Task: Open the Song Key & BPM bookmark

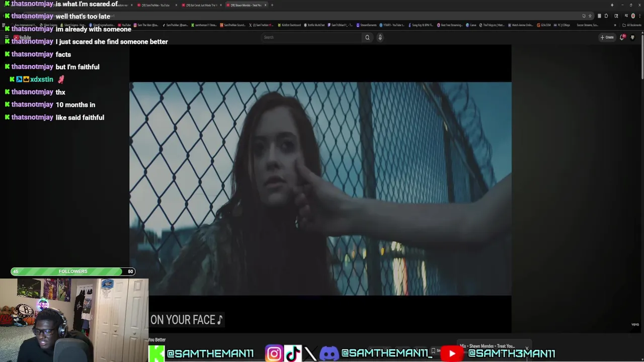Action: tap(421, 25)
